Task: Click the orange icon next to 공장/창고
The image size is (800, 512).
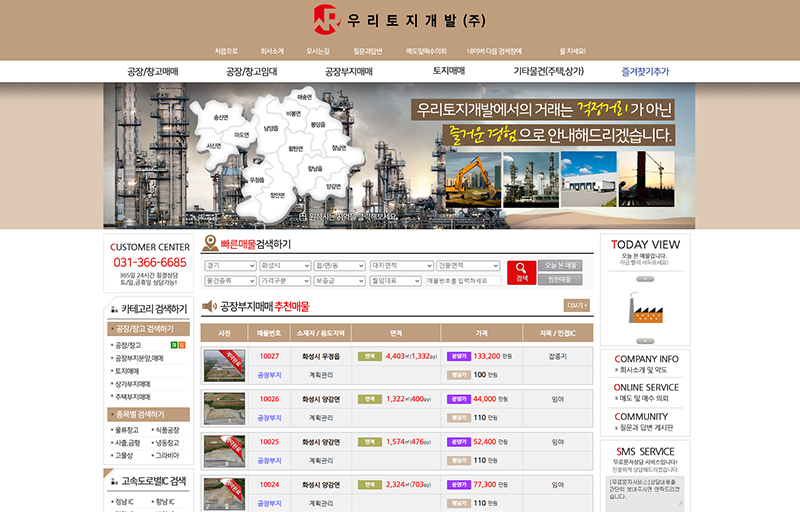Action: 182,345
